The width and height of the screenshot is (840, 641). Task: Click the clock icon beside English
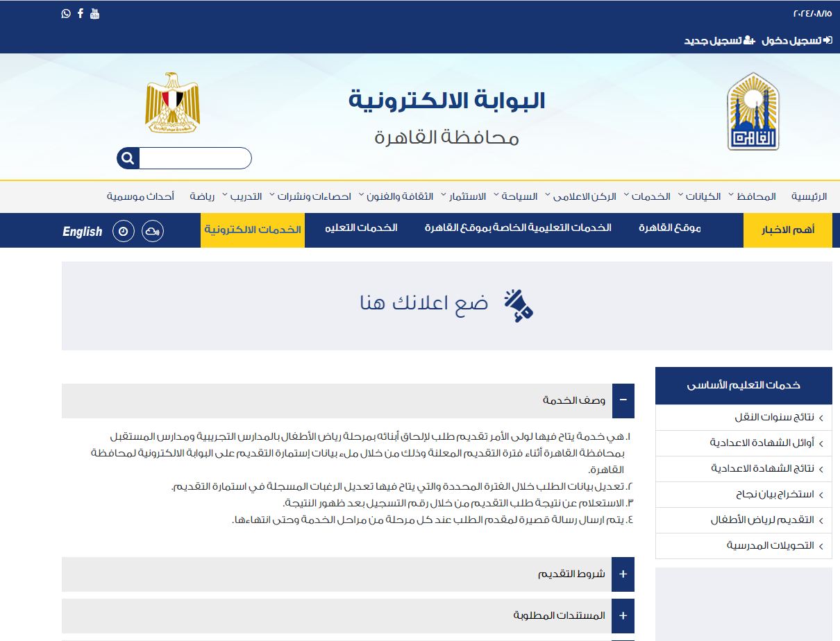click(124, 231)
